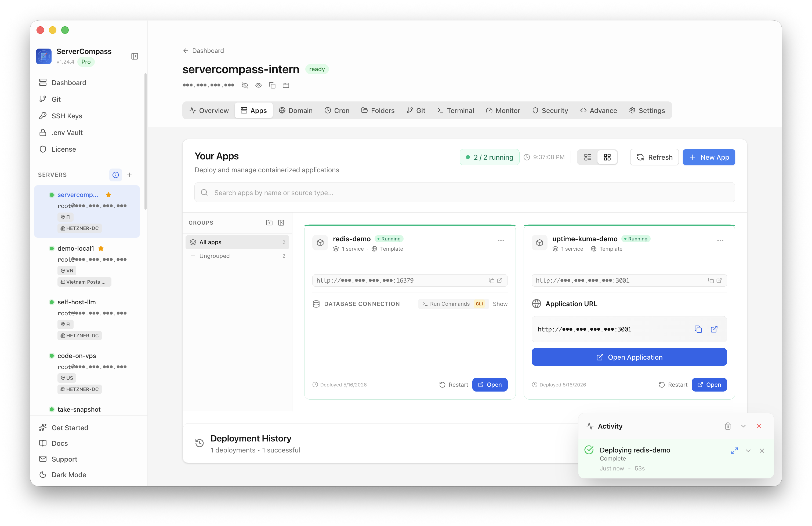Show the database connection details
The width and height of the screenshot is (812, 526).
point(500,304)
